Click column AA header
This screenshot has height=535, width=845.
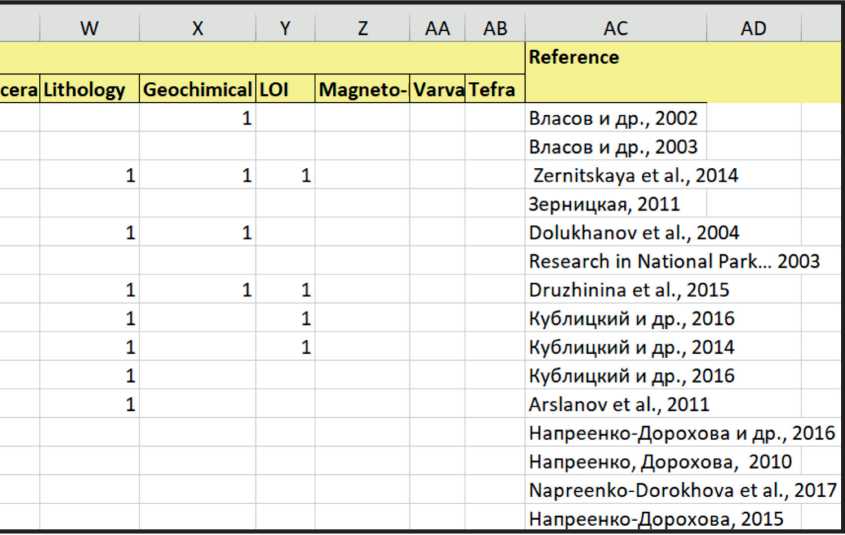[x=437, y=29]
